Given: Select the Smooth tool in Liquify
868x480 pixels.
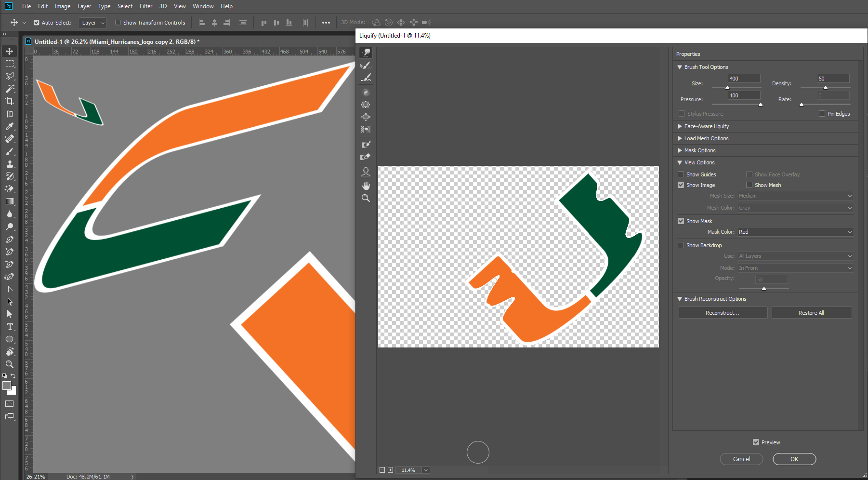Looking at the screenshot, I should coord(366,78).
